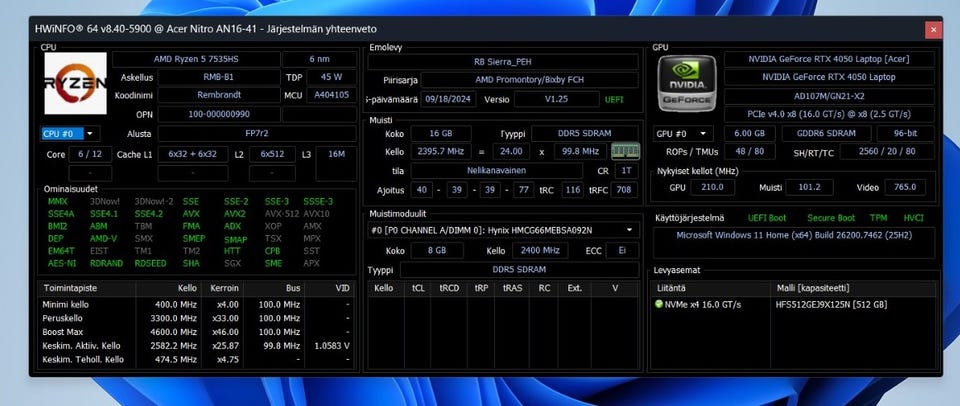This screenshot has width=960, height=406.
Task: Click the Rembrandt codename field
Action: (x=219, y=95)
